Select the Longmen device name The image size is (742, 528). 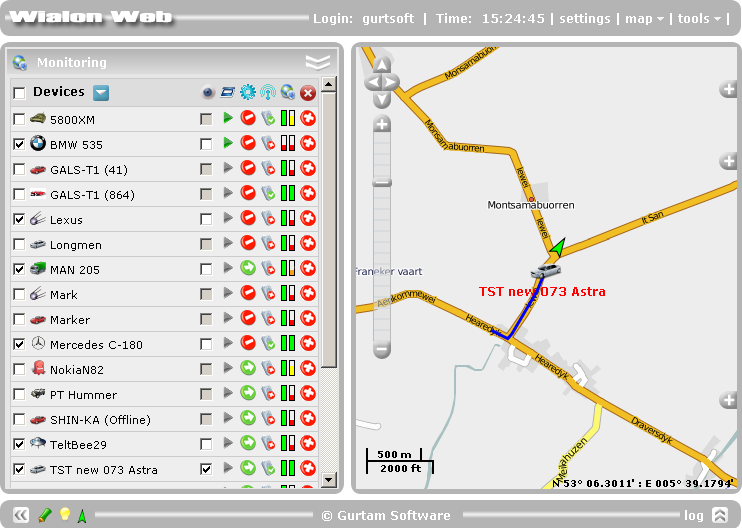click(76, 245)
